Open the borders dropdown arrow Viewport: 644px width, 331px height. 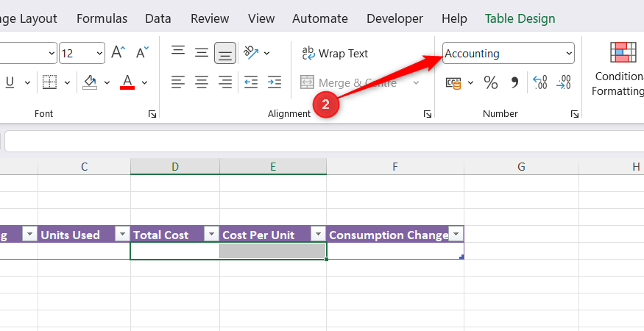68,82
